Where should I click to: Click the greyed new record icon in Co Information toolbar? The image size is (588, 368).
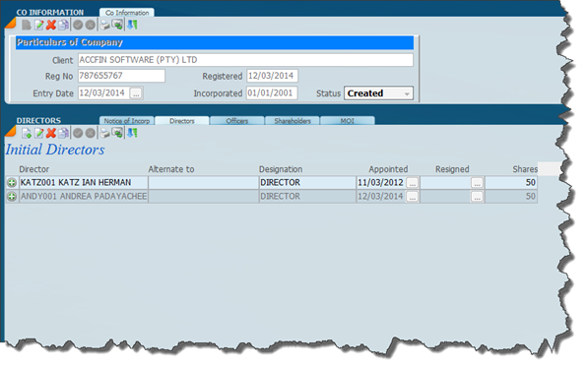point(27,26)
